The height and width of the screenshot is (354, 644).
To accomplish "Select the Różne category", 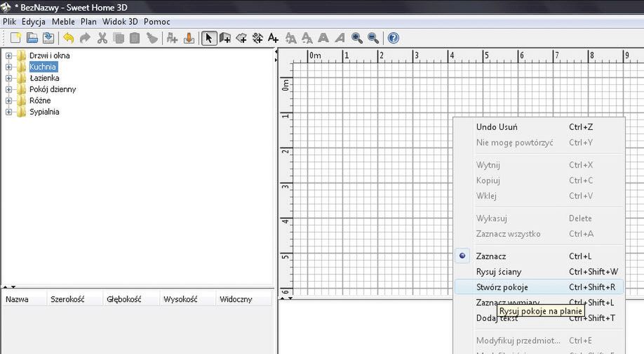I will (x=40, y=100).
